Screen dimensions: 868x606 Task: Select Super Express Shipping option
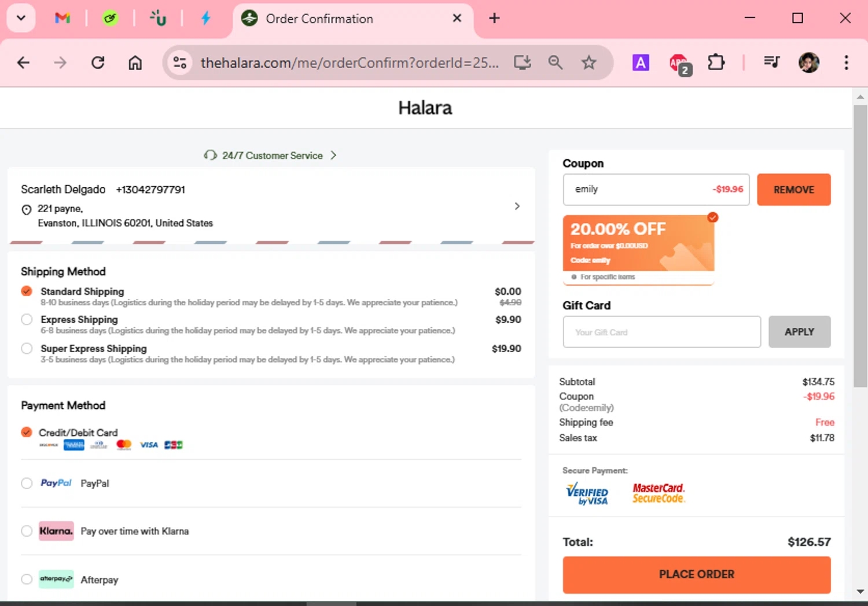click(27, 348)
